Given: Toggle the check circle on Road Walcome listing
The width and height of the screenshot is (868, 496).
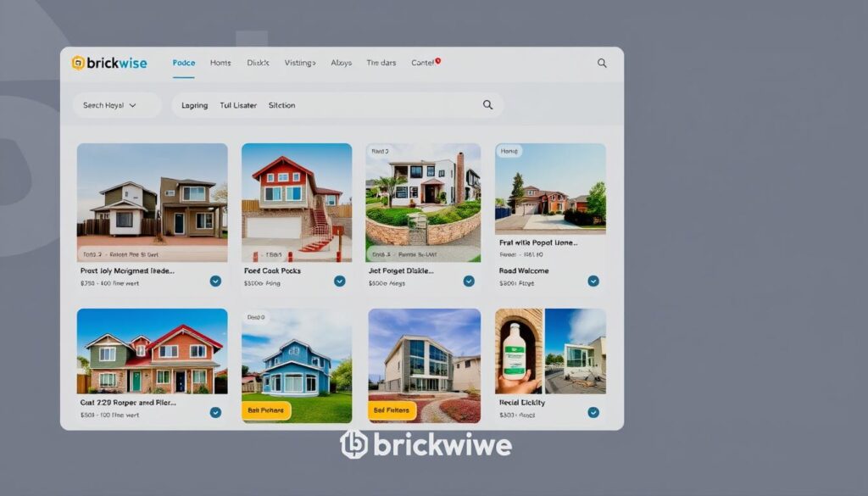Looking at the screenshot, I should (x=593, y=281).
